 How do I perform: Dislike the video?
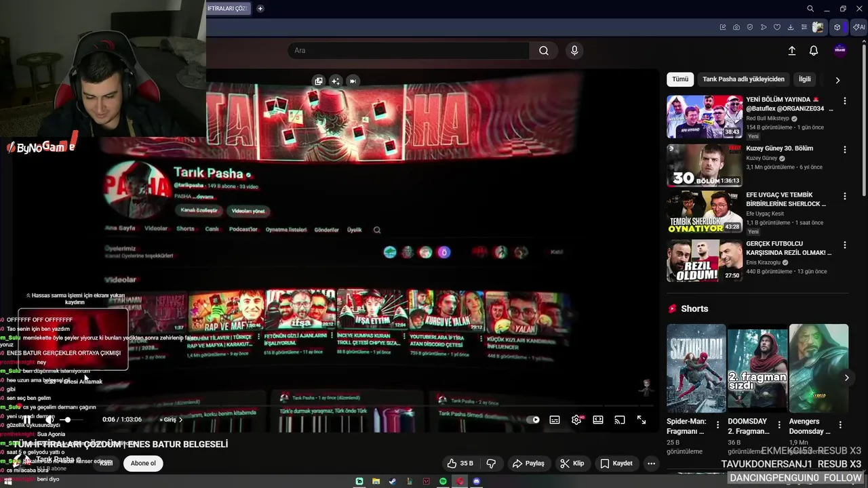[x=491, y=464]
